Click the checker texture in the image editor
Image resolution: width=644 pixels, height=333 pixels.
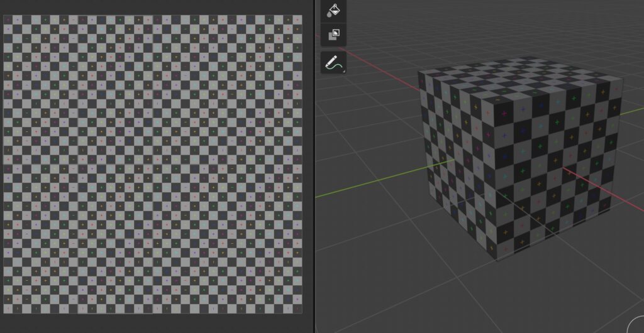point(153,163)
